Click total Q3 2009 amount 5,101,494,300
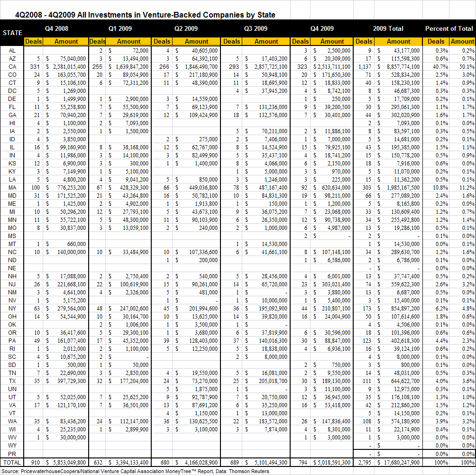Image resolution: width=476 pixels, height=475 pixels. pyautogui.click(x=271, y=463)
